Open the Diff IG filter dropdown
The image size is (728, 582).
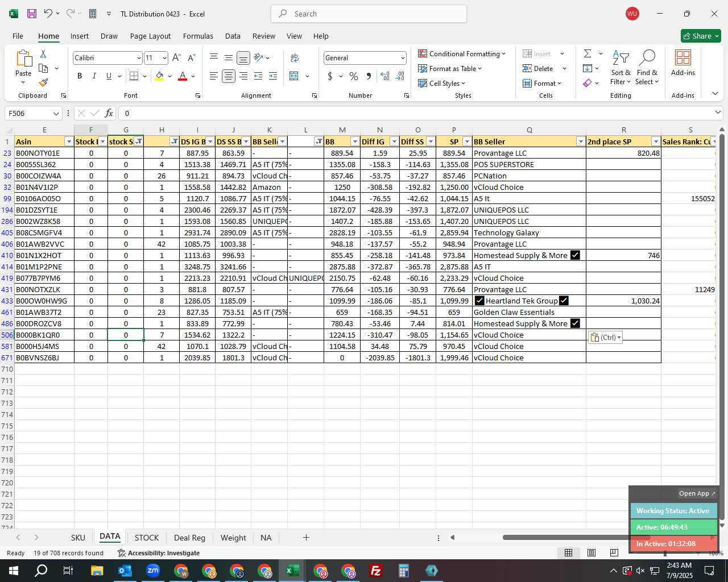pos(394,142)
